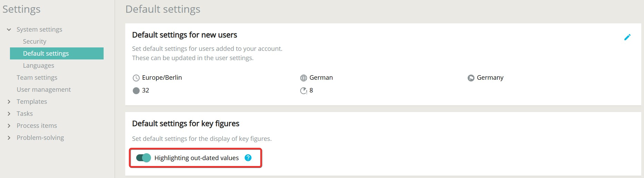Collapse the System settings section
Screen dimensions: 644x178
(9, 30)
